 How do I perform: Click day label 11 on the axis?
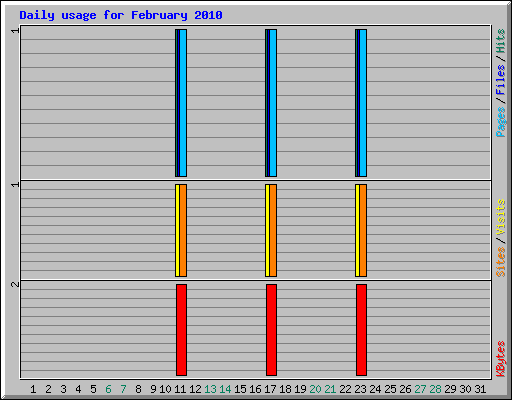[x=180, y=389]
